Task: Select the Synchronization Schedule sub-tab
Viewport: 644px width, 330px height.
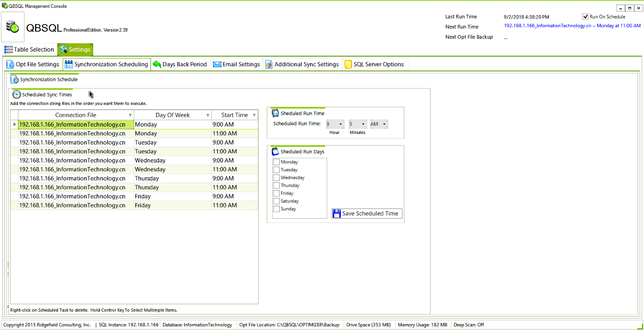Action: pyautogui.click(x=45, y=80)
